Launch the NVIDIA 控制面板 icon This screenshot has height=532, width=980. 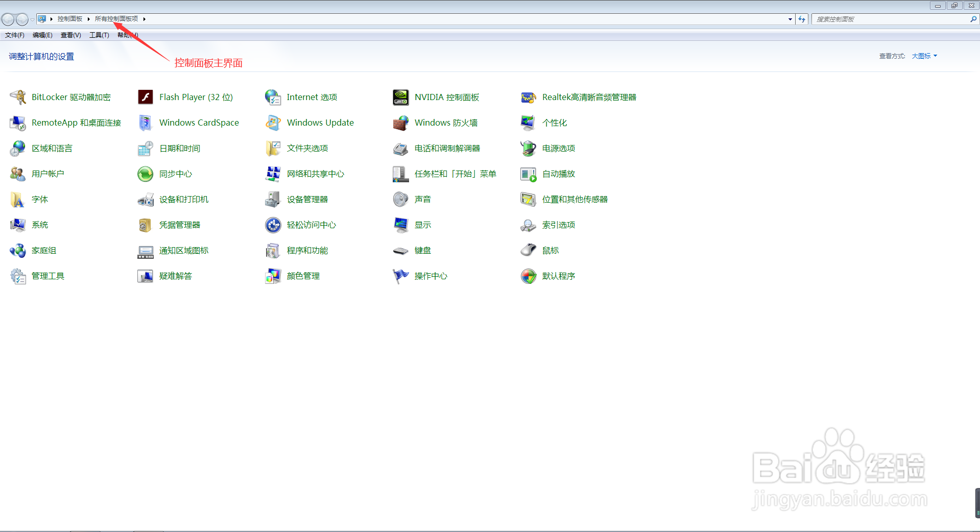click(x=401, y=97)
